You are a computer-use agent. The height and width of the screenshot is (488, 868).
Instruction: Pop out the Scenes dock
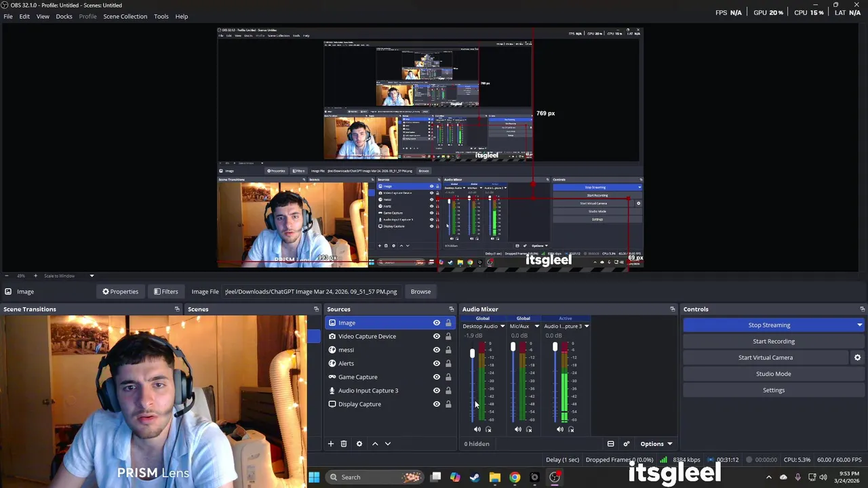coord(316,309)
